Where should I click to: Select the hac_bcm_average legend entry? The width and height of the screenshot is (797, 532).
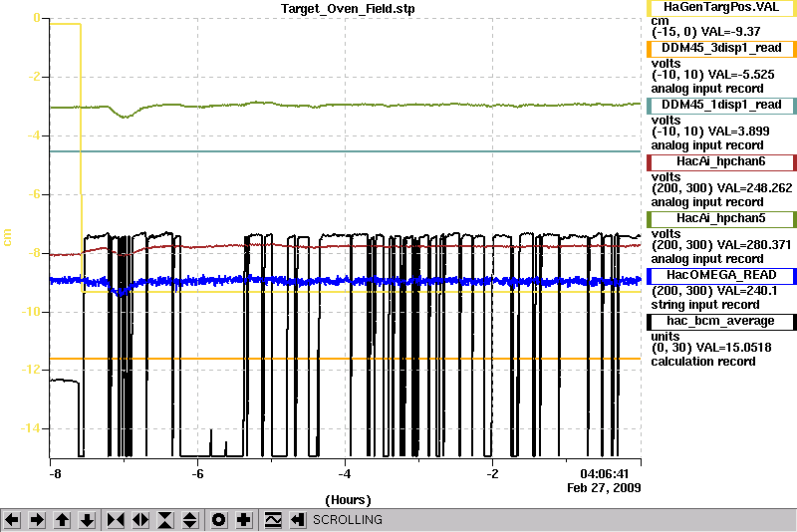(x=721, y=322)
